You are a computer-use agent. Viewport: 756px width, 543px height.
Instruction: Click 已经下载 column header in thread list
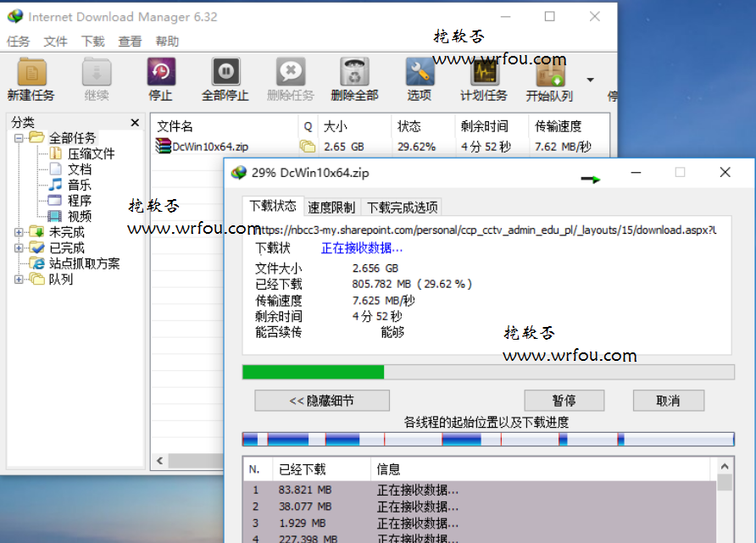pos(322,469)
